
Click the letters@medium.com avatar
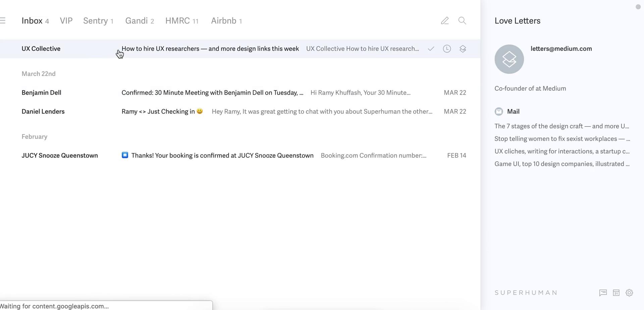509,59
